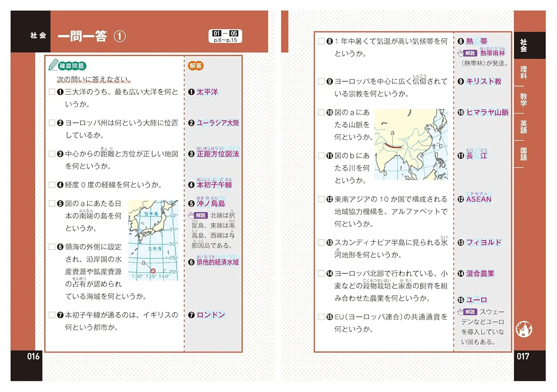The image size is (557, 392).
Task: Tick the checkbox for question 15 EU共通通貨
Action: click(x=322, y=317)
